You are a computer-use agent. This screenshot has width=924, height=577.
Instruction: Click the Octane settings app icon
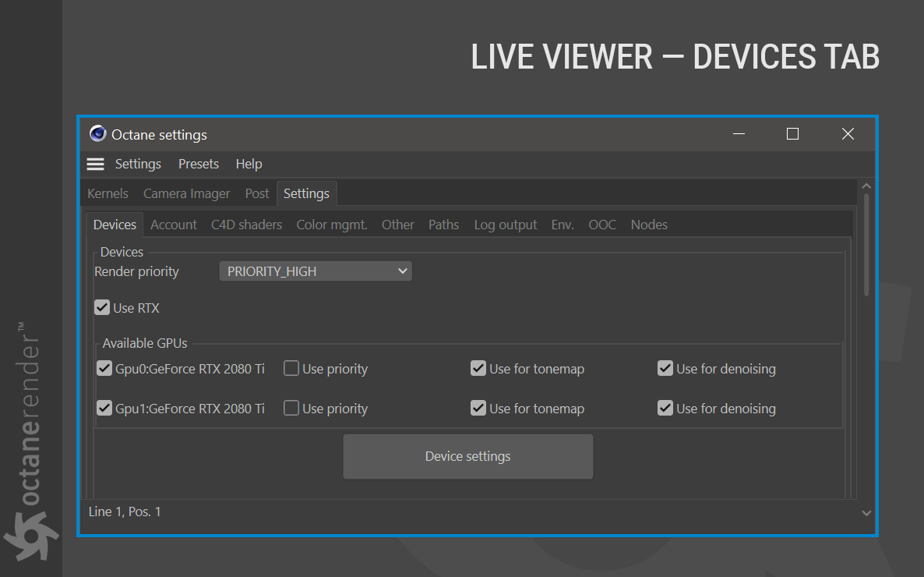click(x=98, y=134)
